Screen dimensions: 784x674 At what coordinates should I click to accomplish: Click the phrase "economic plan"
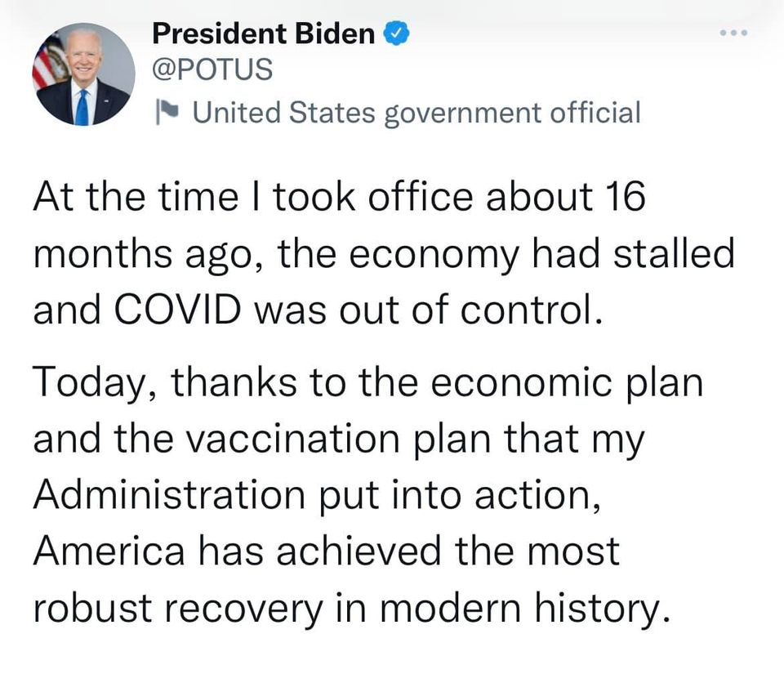click(567, 384)
